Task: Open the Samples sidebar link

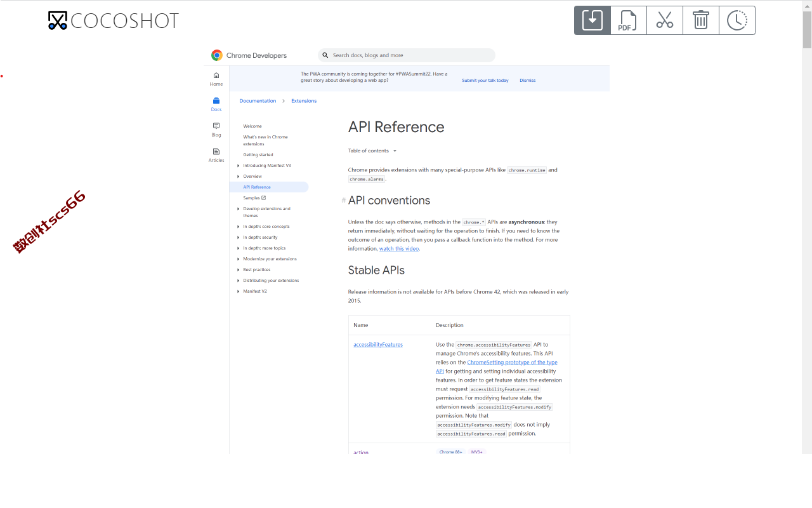Action: pos(254,198)
